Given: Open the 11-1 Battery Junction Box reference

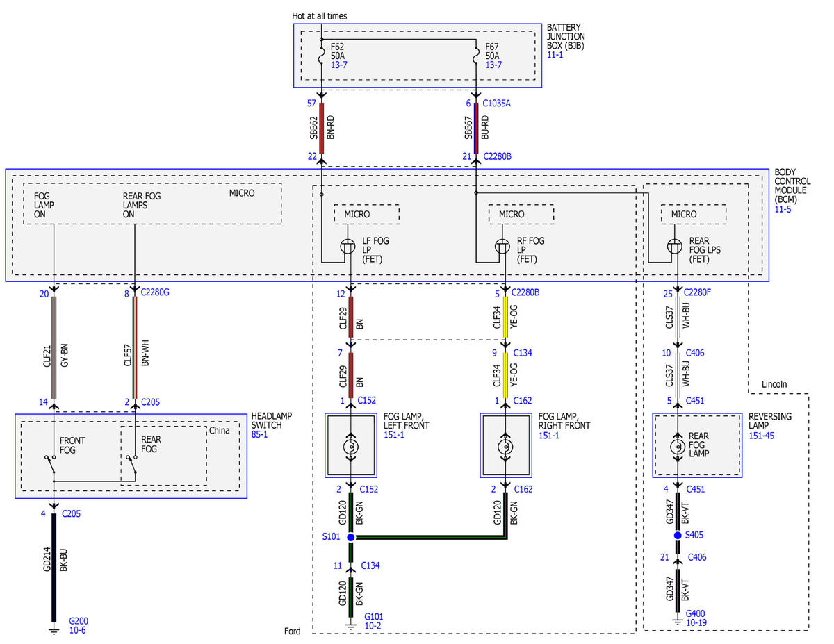Looking at the screenshot, I should point(555,53).
